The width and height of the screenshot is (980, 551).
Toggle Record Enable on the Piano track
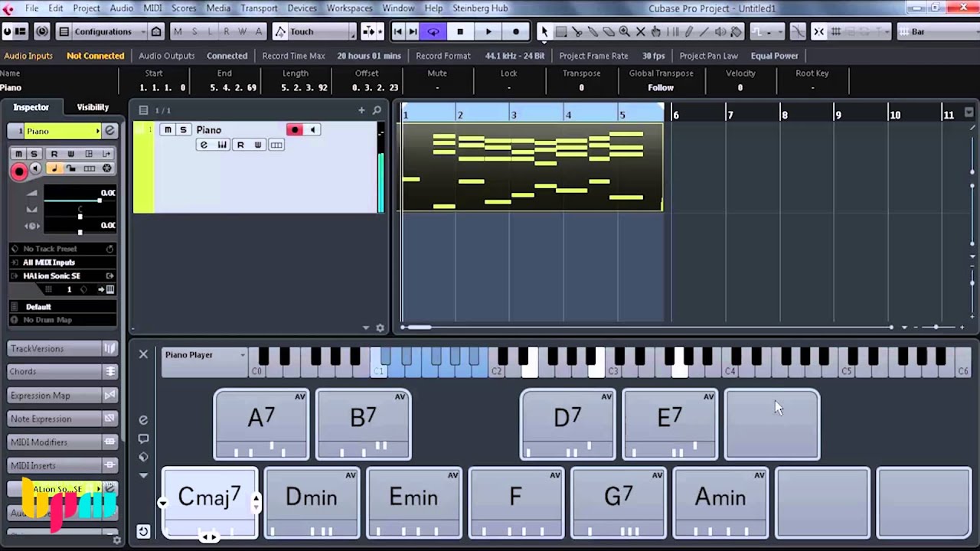(295, 130)
